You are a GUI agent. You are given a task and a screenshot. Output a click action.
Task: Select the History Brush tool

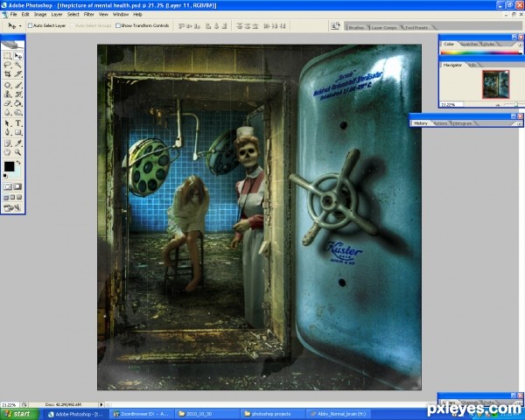click(x=18, y=94)
